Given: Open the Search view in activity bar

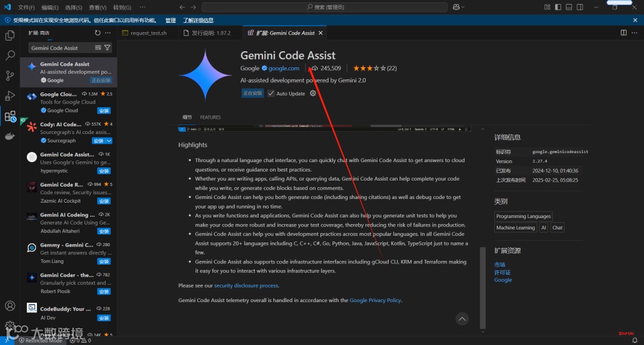Looking at the screenshot, I should pos(10,55).
